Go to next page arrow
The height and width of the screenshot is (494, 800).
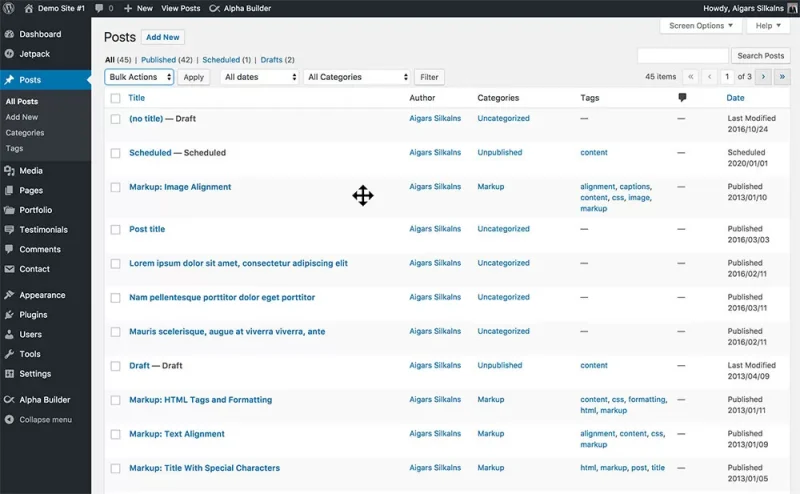763,76
